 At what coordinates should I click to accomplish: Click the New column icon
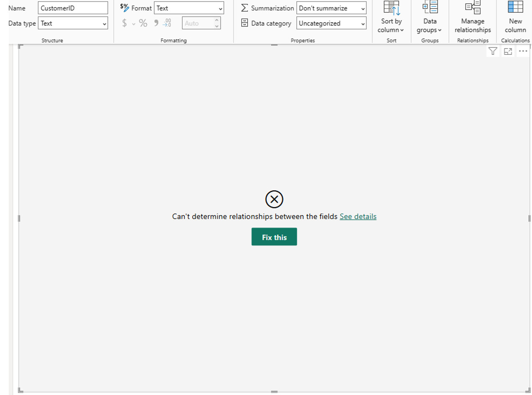coord(515,8)
